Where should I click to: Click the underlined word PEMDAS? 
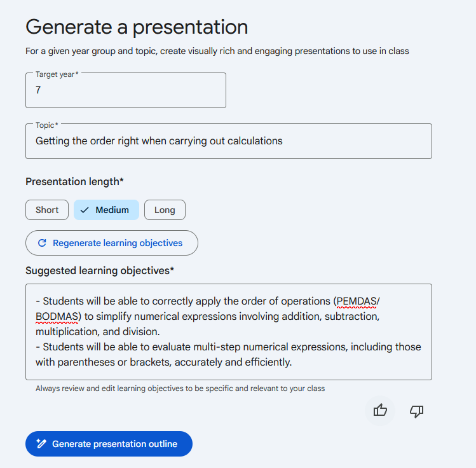(x=357, y=301)
